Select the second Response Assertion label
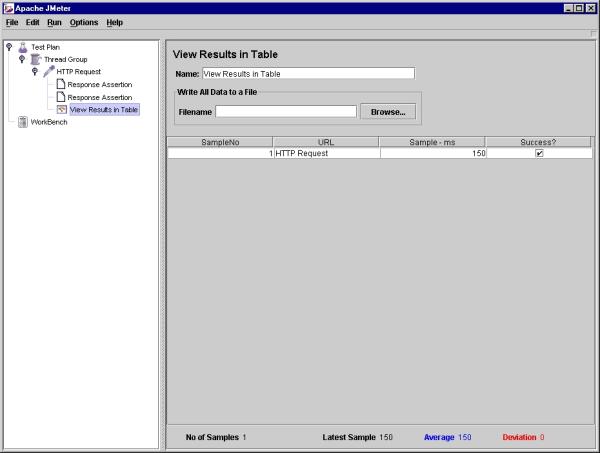 100,97
